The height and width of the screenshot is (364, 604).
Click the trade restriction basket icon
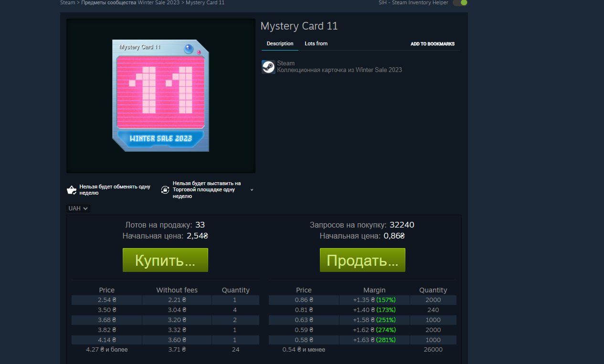[x=72, y=190]
